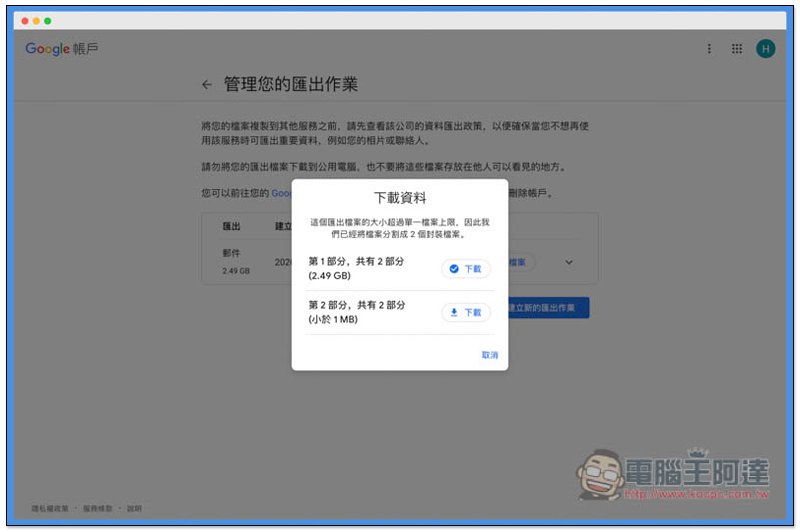Viewport: 800px width, 532px height.
Task: Click the Google 帳戶 logo
Action: click(x=62, y=49)
